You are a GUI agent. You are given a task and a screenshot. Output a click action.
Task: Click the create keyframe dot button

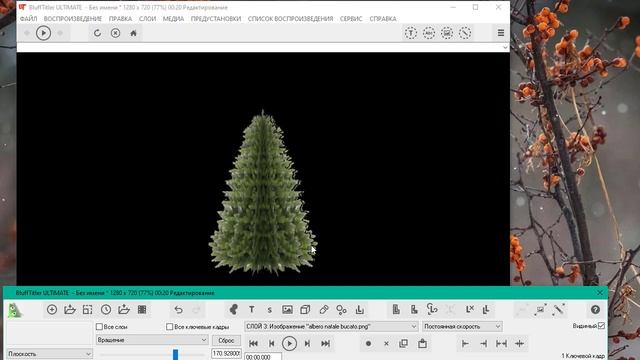click(x=368, y=344)
